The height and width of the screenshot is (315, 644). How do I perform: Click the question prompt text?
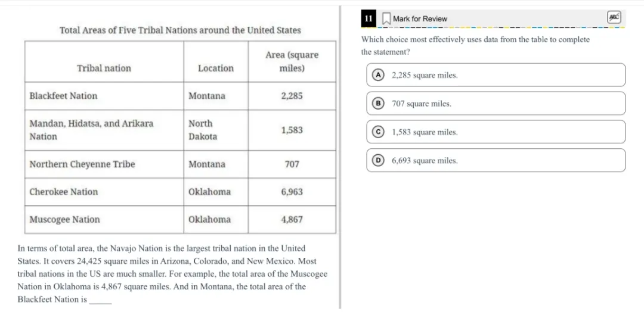tap(475, 45)
